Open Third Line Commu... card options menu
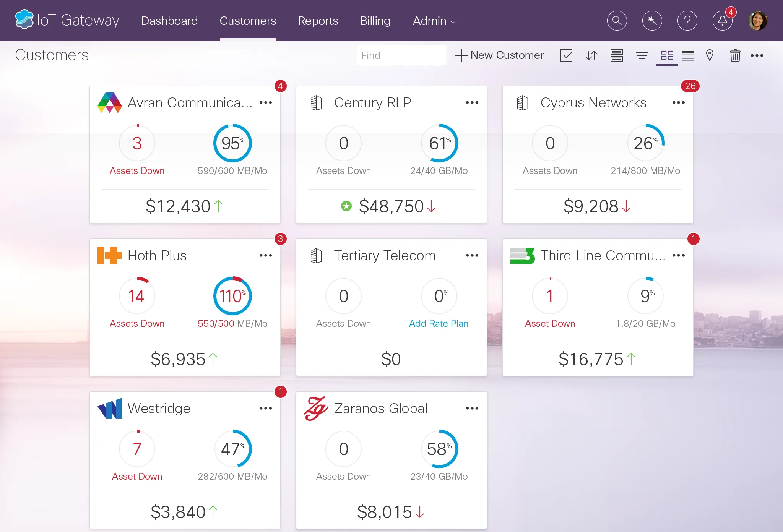The height and width of the screenshot is (532, 783). click(679, 255)
